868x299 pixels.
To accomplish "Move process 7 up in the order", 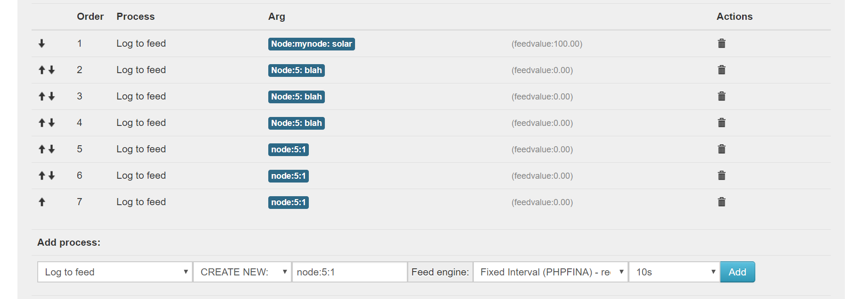I will point(41,202).
